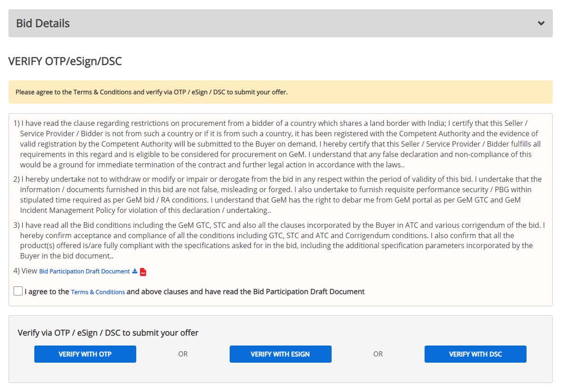Click clause 1 about land border restrictions
Viewport: 564px width, 392px height.
[280, 144]
